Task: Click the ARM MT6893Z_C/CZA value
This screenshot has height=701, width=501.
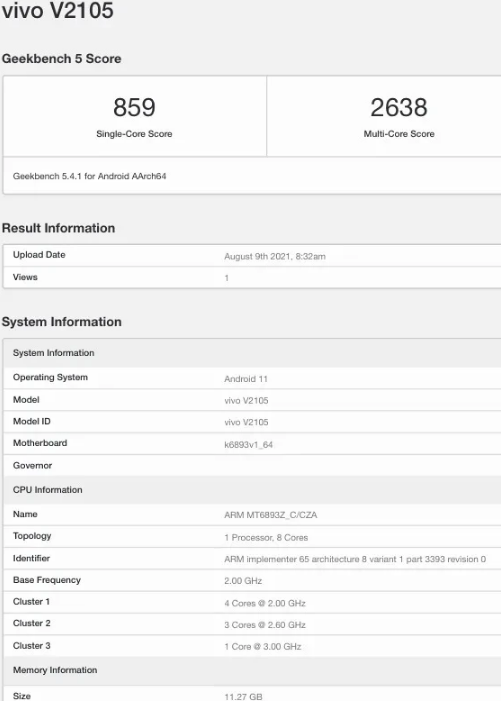Action: (x=270, y=515)
